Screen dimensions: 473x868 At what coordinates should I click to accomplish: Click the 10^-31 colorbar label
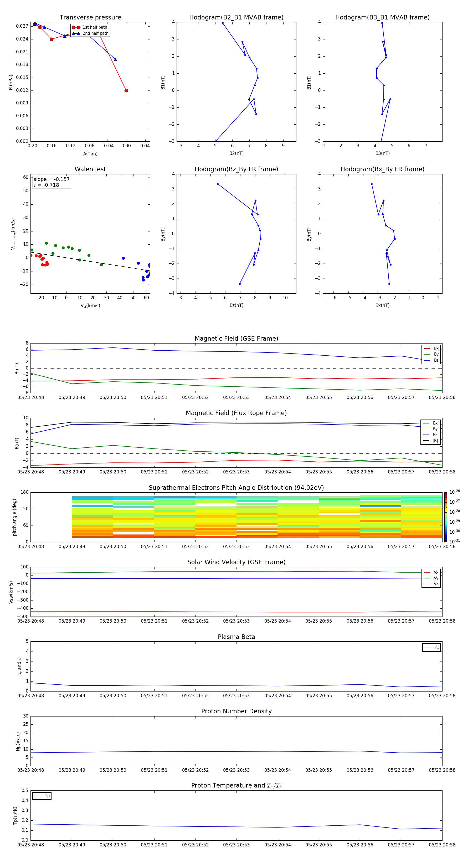(455, 542)
